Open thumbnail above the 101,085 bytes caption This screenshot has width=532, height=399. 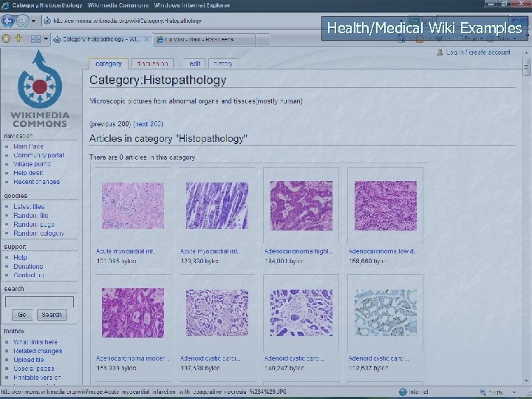pos(133,205)
